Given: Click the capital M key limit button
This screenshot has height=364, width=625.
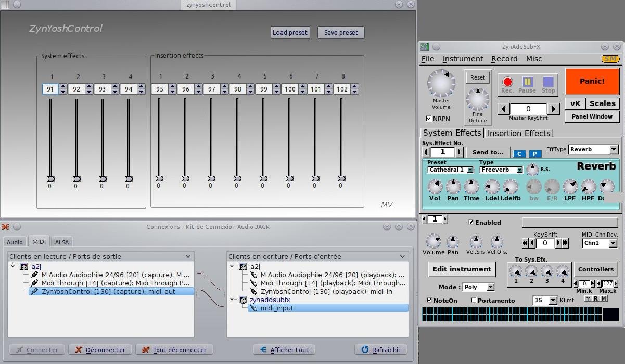Looking at the screenshot, I should pos(604,298).
